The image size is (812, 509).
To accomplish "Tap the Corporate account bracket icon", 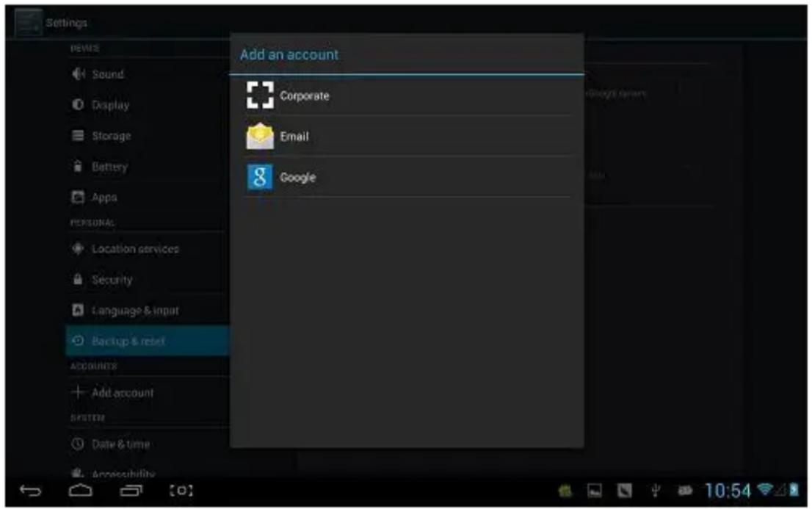I will pyautogui.click(x=260, y=95).
